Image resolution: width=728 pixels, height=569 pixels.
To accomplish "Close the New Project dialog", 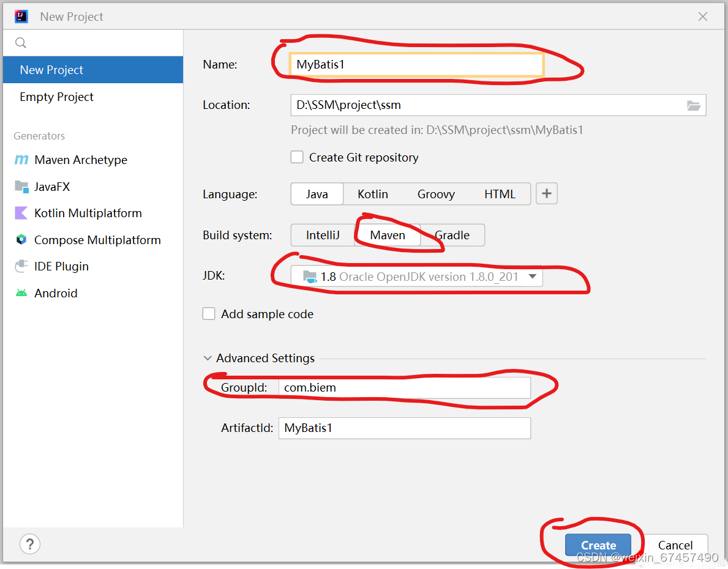I will (x=703, y=17).
